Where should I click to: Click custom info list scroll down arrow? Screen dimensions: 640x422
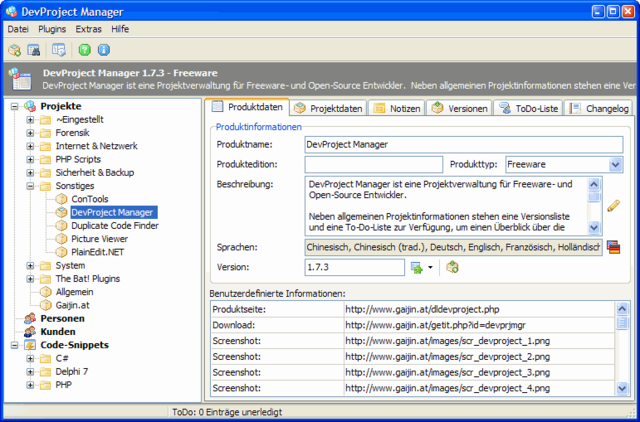pos(622,388)
